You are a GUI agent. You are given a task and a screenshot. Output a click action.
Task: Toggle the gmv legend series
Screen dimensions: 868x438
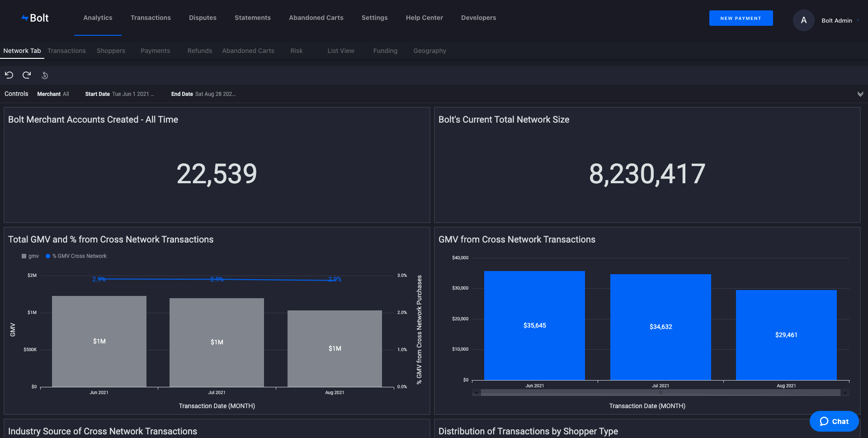[30, 256]
